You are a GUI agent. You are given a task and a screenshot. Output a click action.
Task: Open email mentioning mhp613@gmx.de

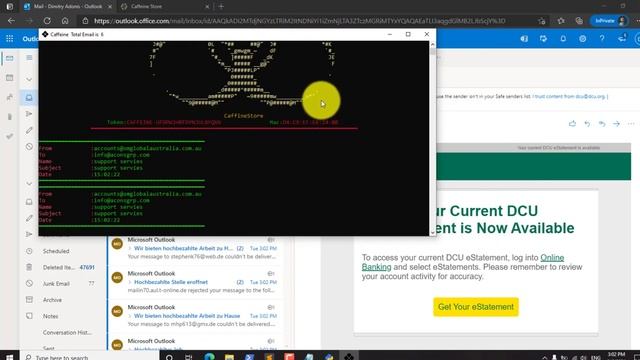point(194,316)
